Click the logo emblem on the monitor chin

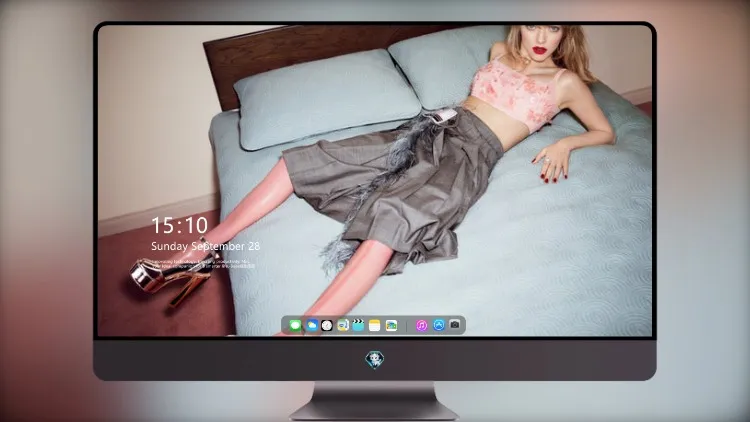coord(375,360)
